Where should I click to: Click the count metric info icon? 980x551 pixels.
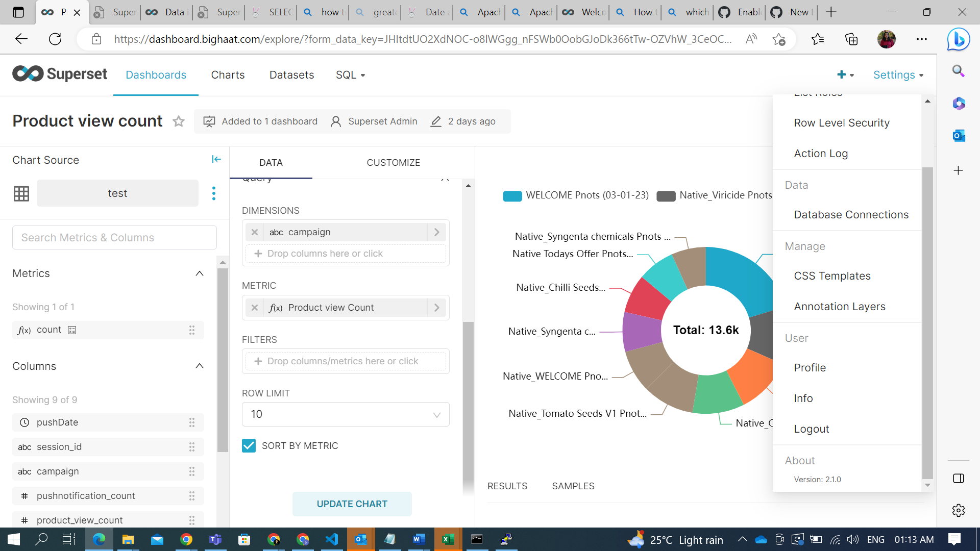(72, 330)
